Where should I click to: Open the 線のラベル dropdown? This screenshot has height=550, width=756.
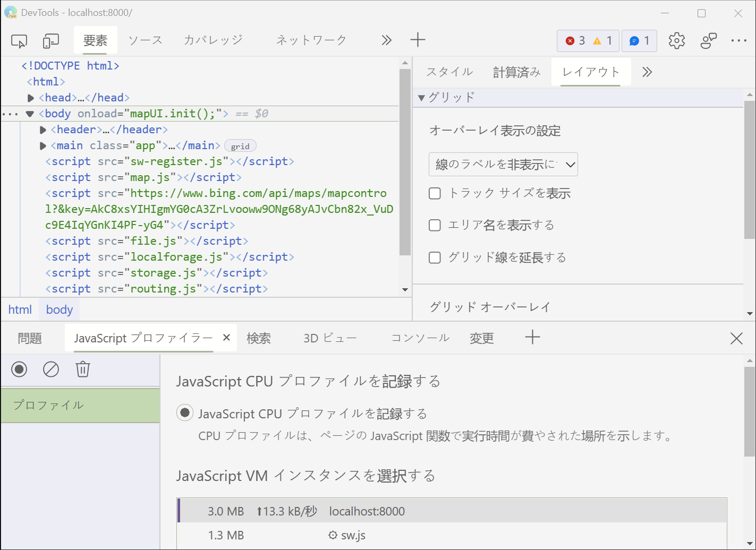point(503,164)
